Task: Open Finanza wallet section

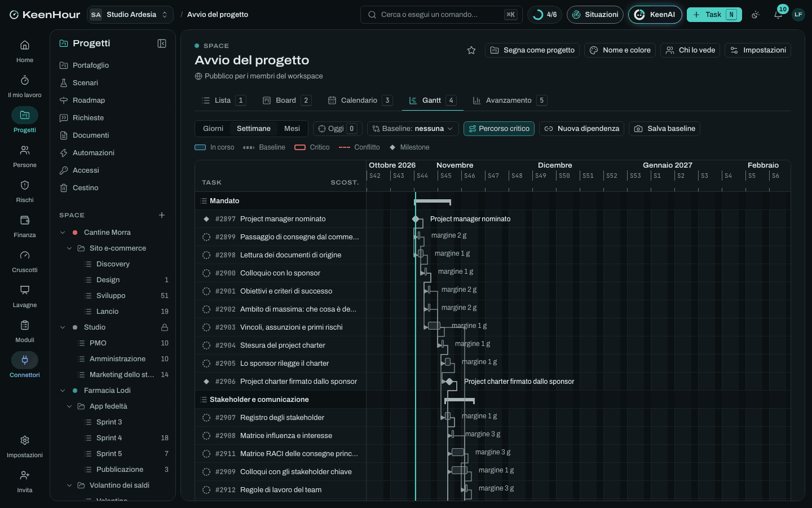Action: click(x=25, y=226)
